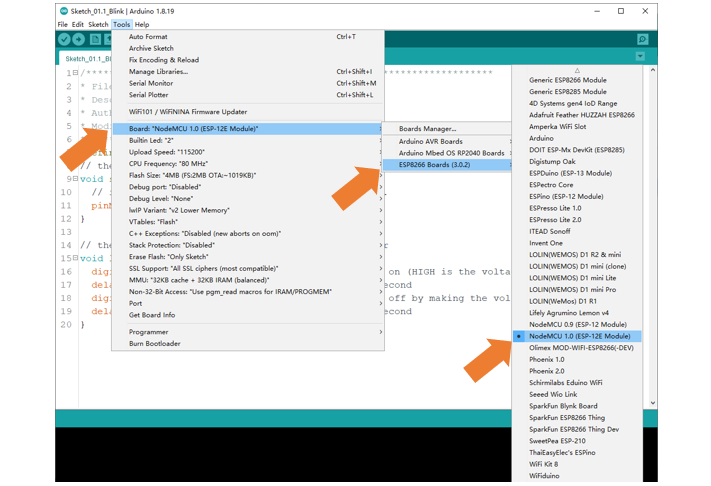Viewport: 711px width, 486px height.
Task: Expand Non-32-Bit Access submenu
Action: [248, 292]
